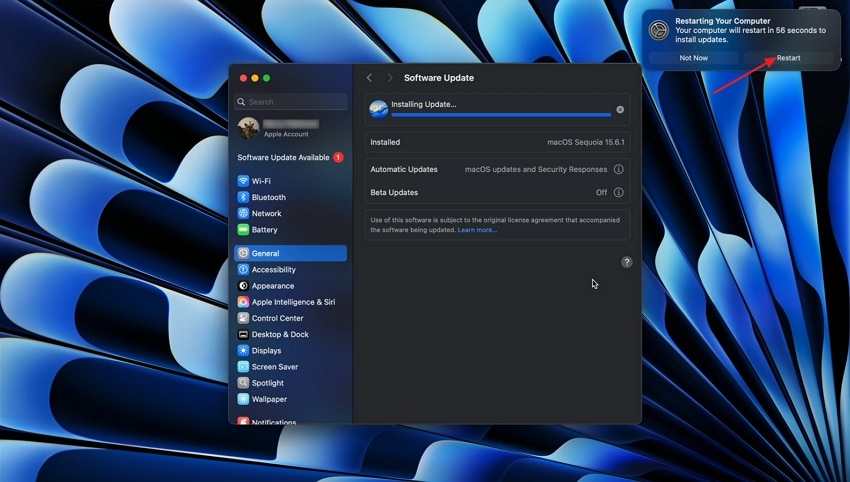Select the Screen Saver icon
This screenshot has width=850, height=482.
(x=243, y=367)
